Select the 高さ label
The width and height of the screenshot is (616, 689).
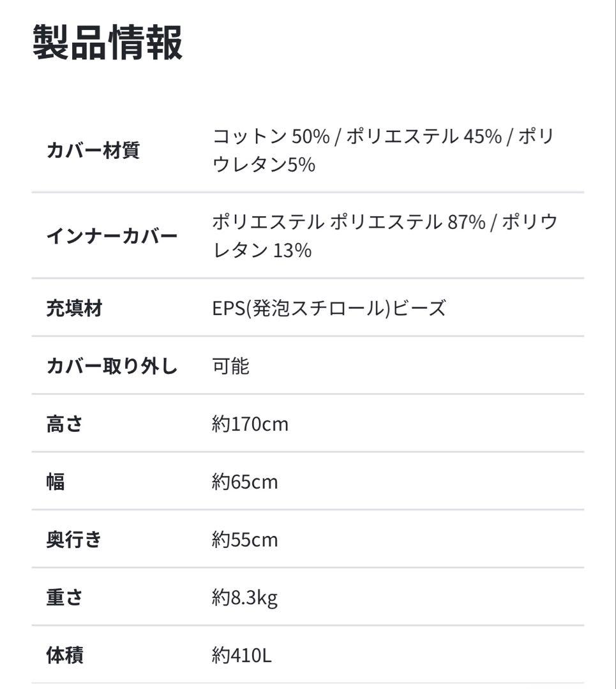64,424
